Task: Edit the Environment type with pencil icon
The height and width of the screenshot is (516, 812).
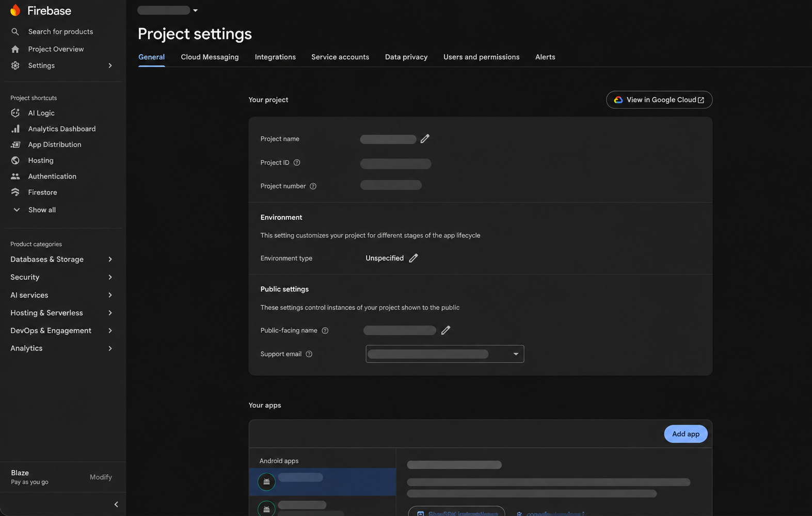Action: click(413, 258)
